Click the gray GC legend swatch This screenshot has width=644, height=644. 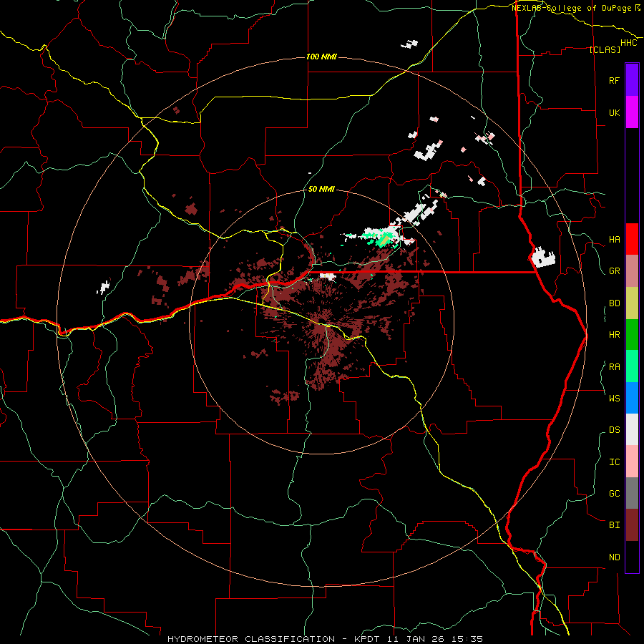632,493
